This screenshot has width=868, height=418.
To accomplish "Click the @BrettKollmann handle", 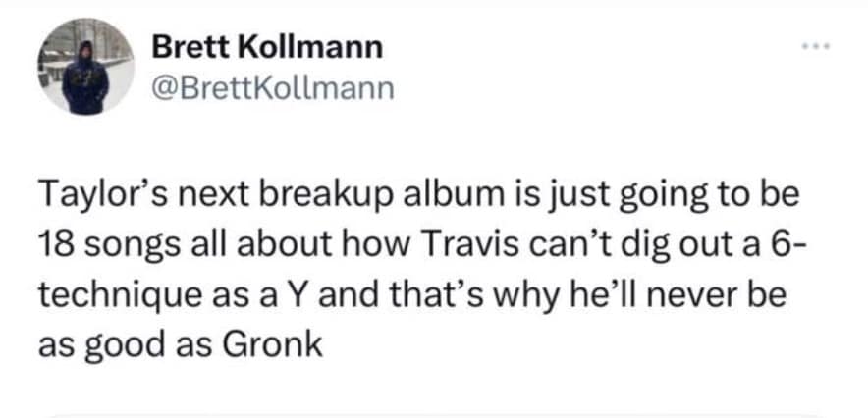I will click(x=273, y=91).
